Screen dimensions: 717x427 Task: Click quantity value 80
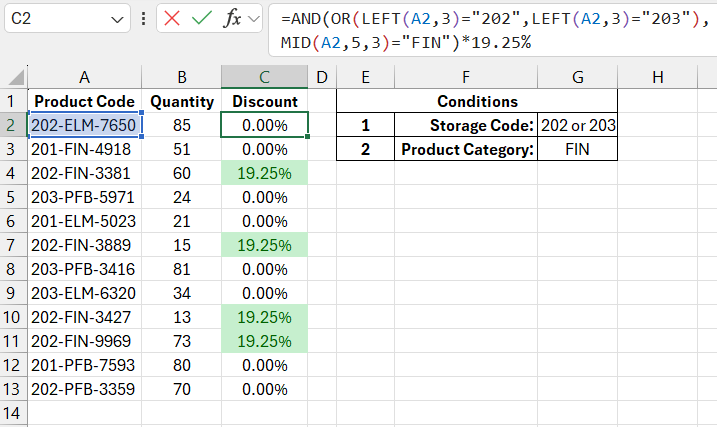click(182, 365)
